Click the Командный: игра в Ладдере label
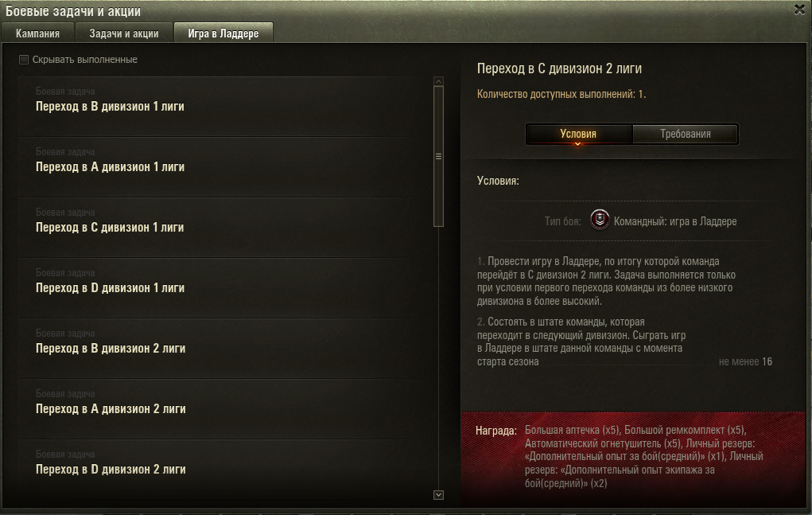Screen dimensions: 812x515 (675, 221)
